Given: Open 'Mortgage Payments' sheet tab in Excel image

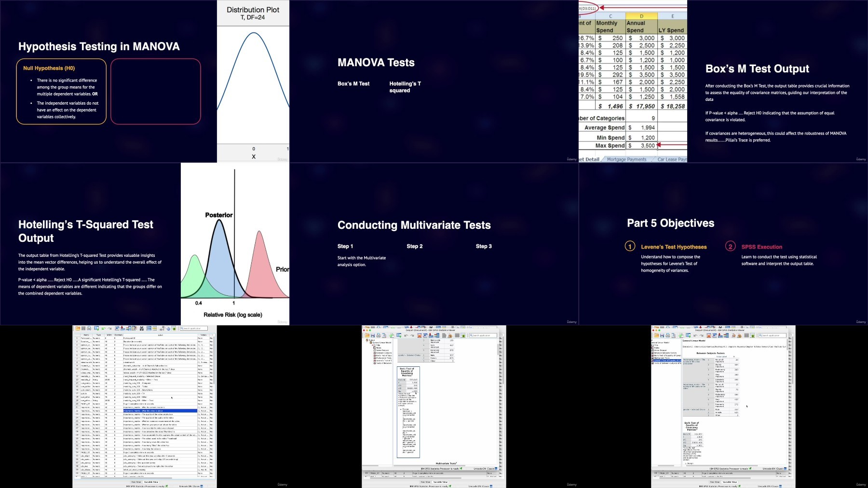Looking at the screenshot, I should 626,159.
